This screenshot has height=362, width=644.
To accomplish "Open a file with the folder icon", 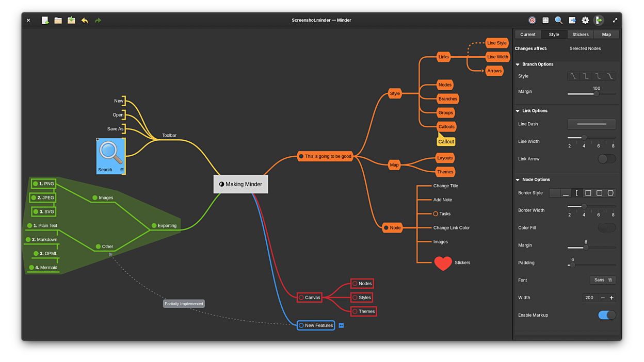I will pos(58,21).
